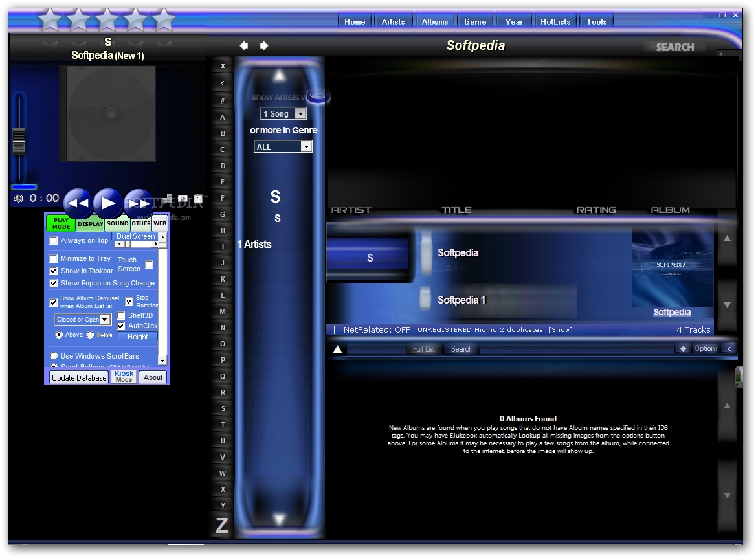Click the < collapse icon in alphabet strip
756x558 pixels.
[223, 83]
